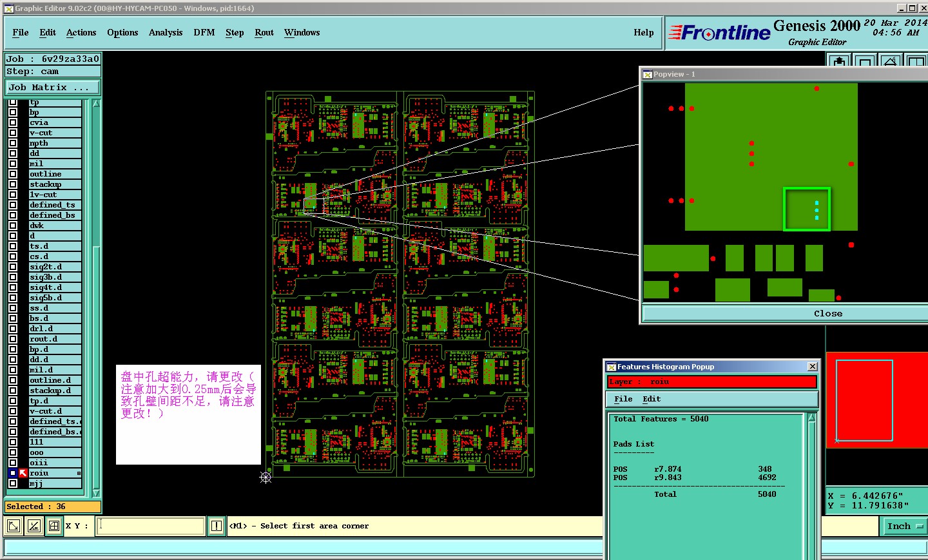
Task: Select the defined_ts layer name
Action: coord(55,205)
